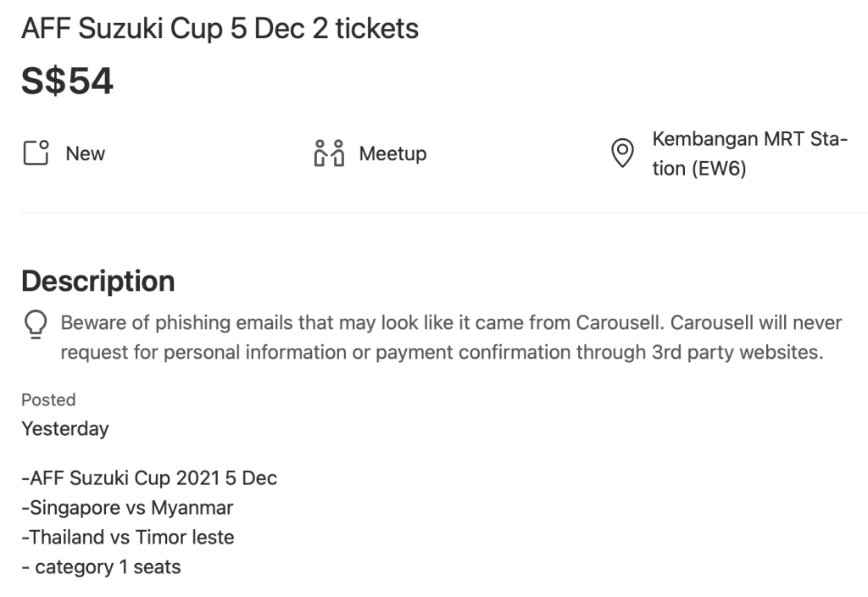Click the "AFF Suzuki Cup 2021 5 Dec" line
The height and width of the screenshot is (597, 868).
149,478
